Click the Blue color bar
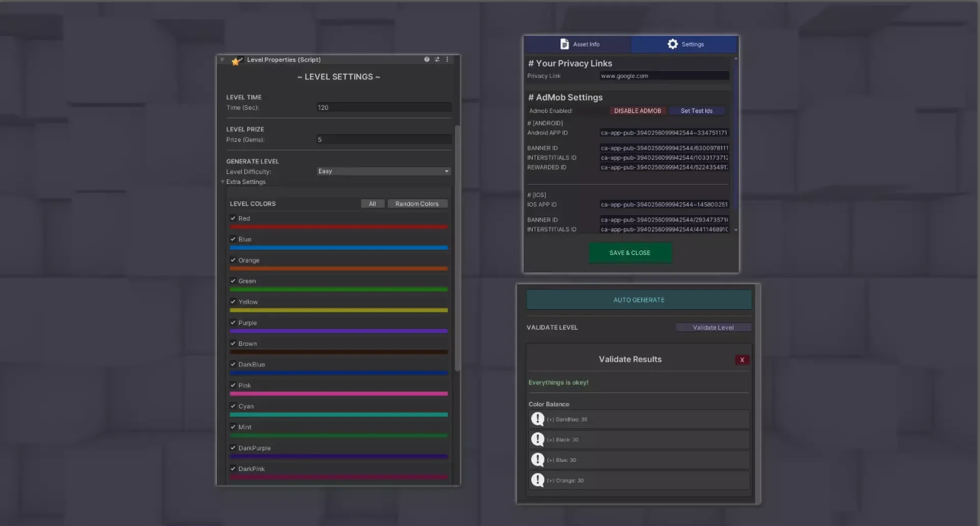This screenshot has width=980, height=526. coord(339,247)
